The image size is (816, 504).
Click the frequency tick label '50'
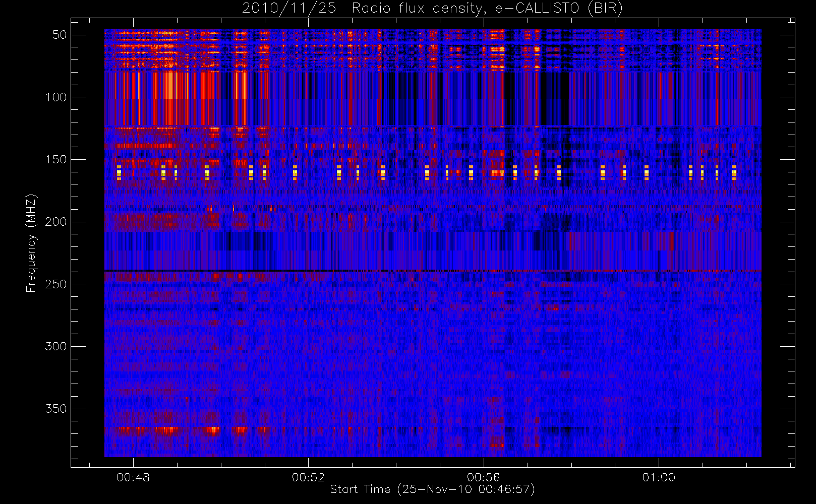(60, 35)
